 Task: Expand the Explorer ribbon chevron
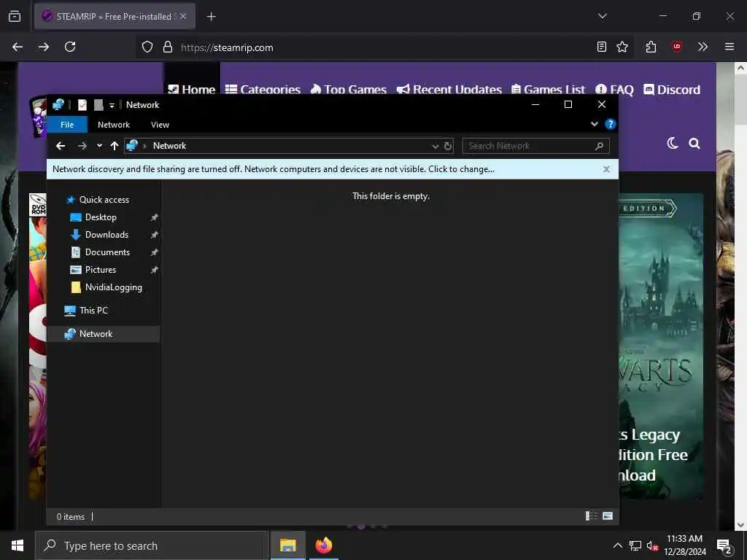(594, 124)
